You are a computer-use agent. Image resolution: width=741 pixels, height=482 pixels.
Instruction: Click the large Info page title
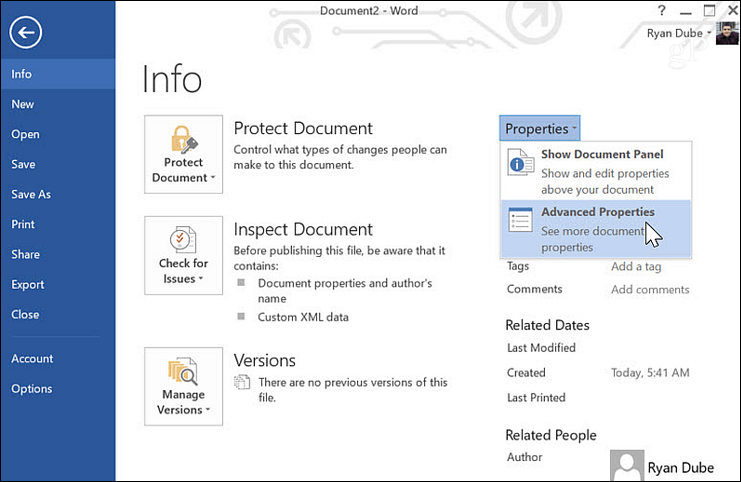tap(172, 79)
